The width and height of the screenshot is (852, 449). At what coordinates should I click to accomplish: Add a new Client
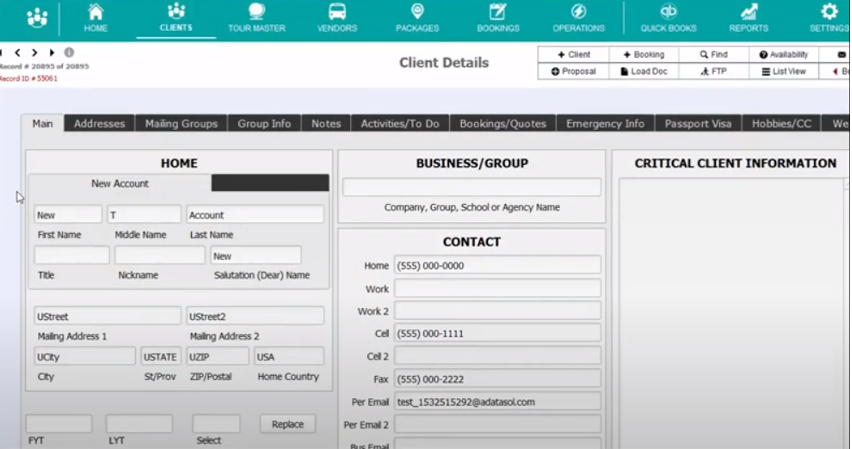point(574,54)
